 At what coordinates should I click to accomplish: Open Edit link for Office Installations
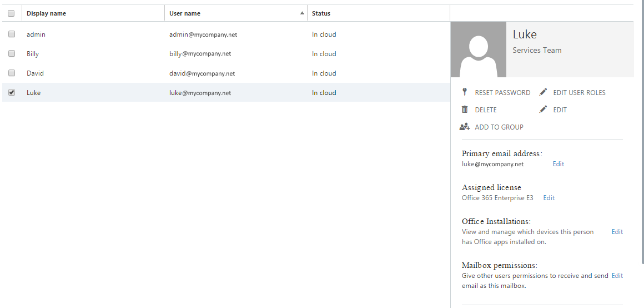[x=617, y=232]
